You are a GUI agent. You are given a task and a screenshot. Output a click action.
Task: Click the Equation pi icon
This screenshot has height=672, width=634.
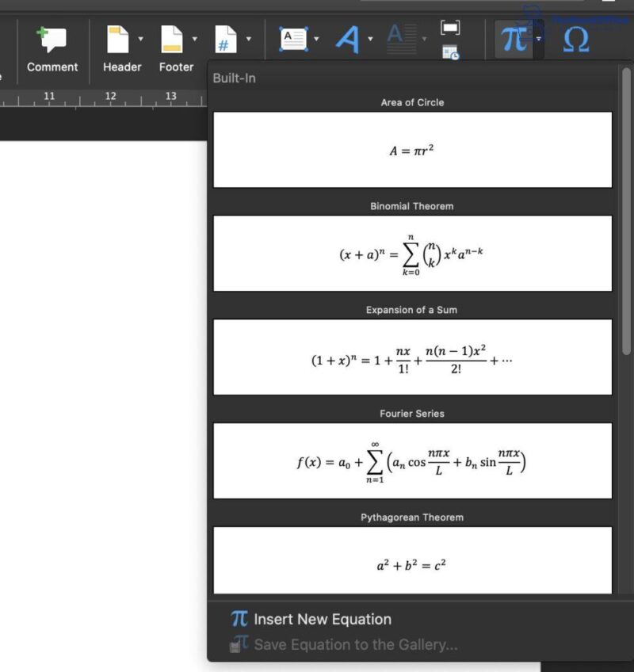tap(512, 38)
